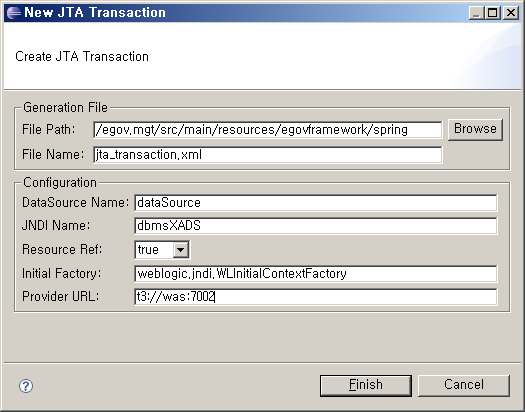This screenshot has width=525, height=412.
Task: Click the Eclipse icon in title bar
Action: click(14, 13)
